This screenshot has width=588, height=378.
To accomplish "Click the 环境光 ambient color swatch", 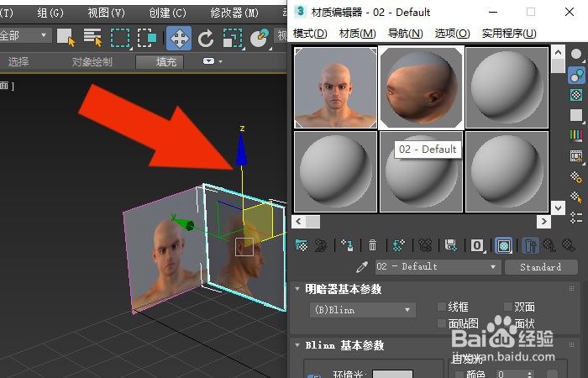I will tap(392, 374).
